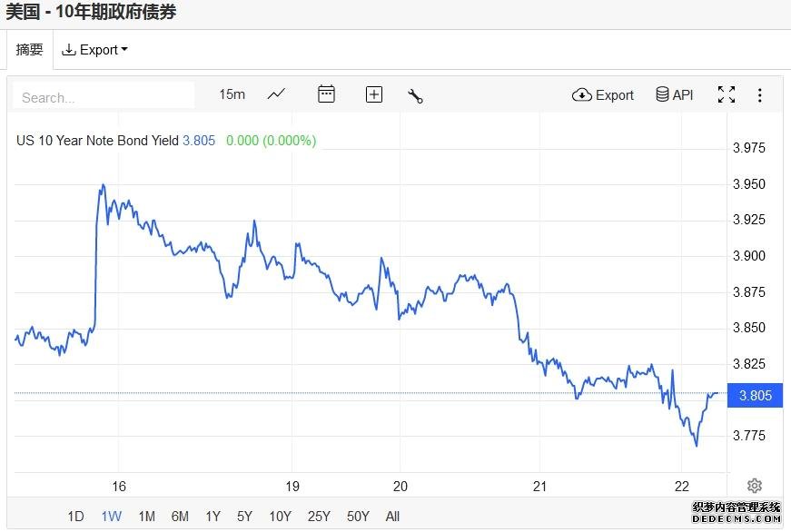Click the gear settings icon below chart
The height and width of the screenshot is (532, 791).
754,486
